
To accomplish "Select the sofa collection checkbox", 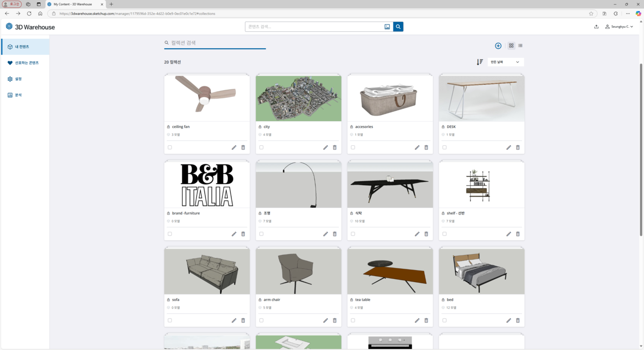I will [x=170, y=320].
